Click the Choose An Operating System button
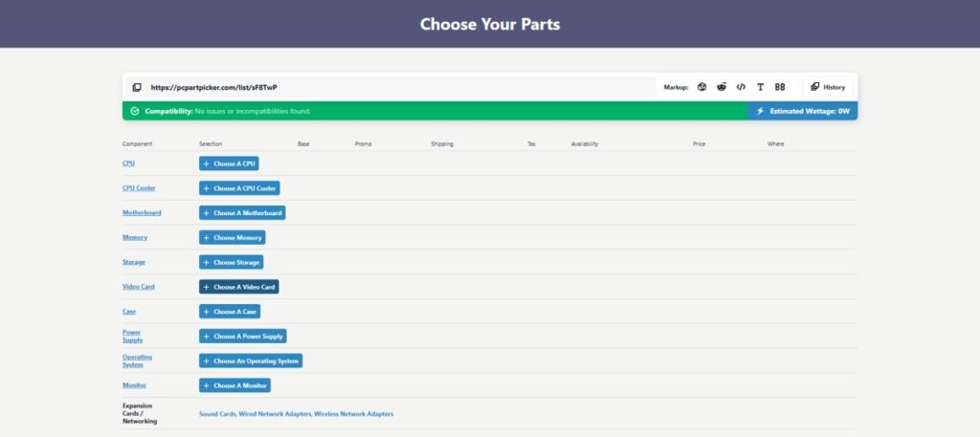This screenshot has height=437, width=980. point(251,361)
